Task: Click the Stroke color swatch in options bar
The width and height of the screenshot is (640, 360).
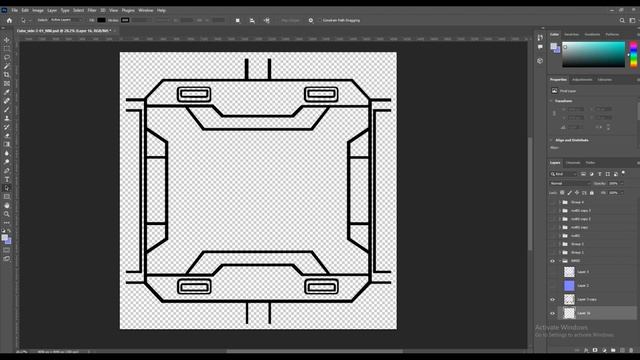Action: pos(125,20)
